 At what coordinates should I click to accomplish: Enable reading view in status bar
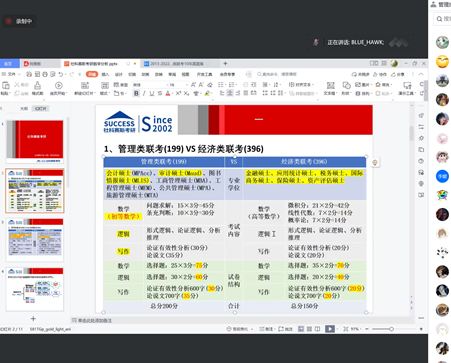317,329
